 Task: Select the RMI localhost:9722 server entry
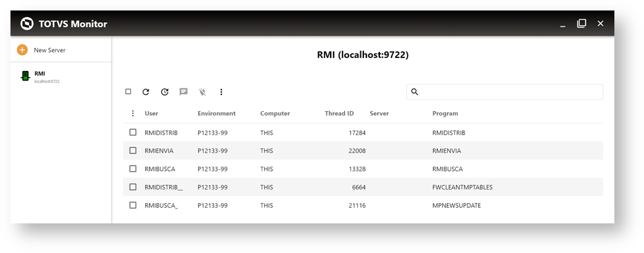click(x=61, y=77)
